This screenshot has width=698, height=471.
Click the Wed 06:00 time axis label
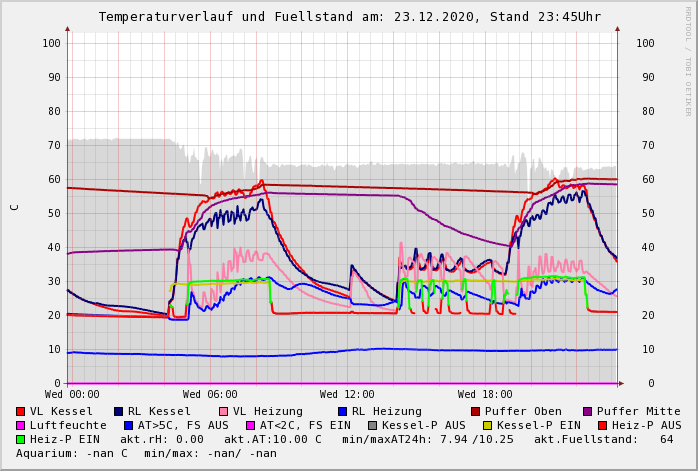210,395
